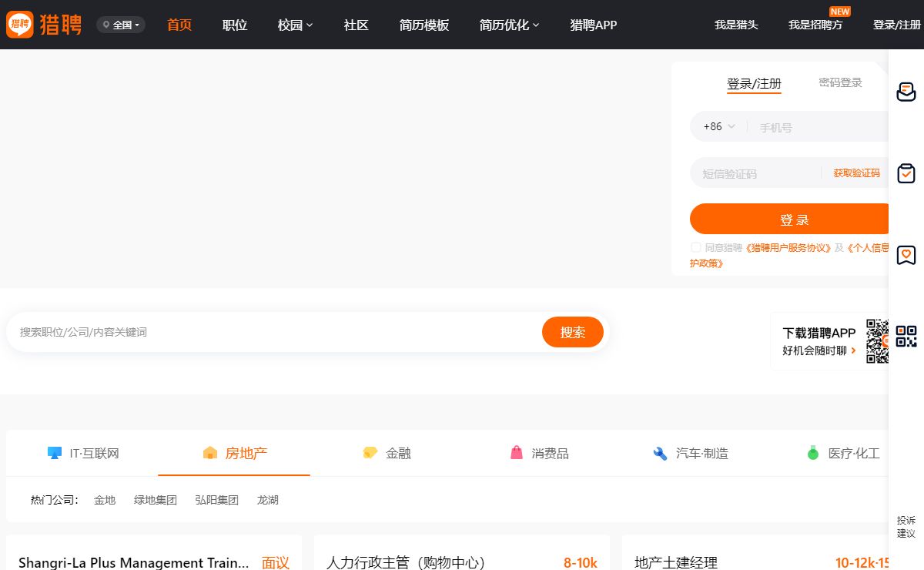Click 登录/注册 in the top bar

897,25
